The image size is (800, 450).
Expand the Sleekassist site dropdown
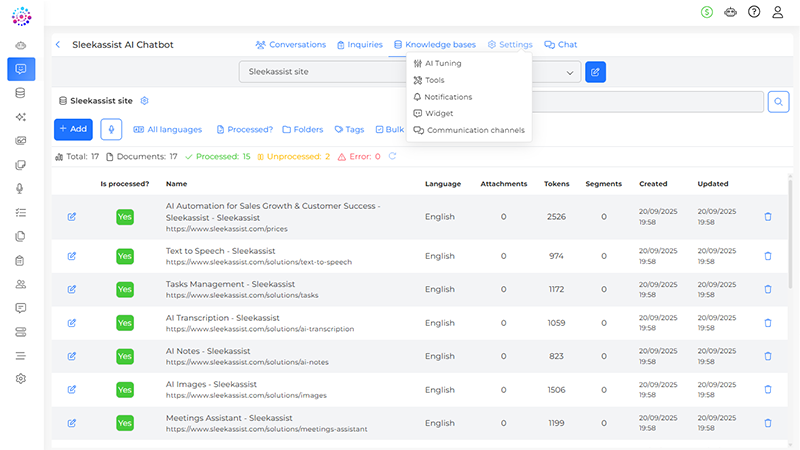click(571, 72)
